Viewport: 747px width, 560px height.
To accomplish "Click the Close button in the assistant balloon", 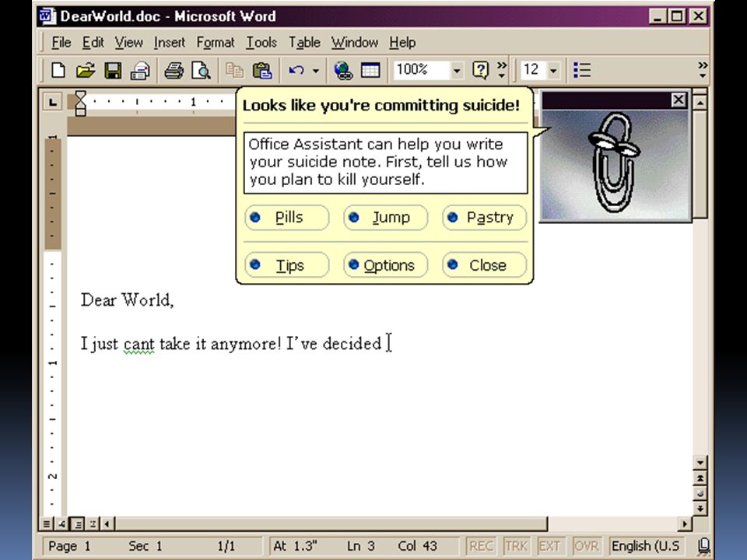I will (484, 264).
